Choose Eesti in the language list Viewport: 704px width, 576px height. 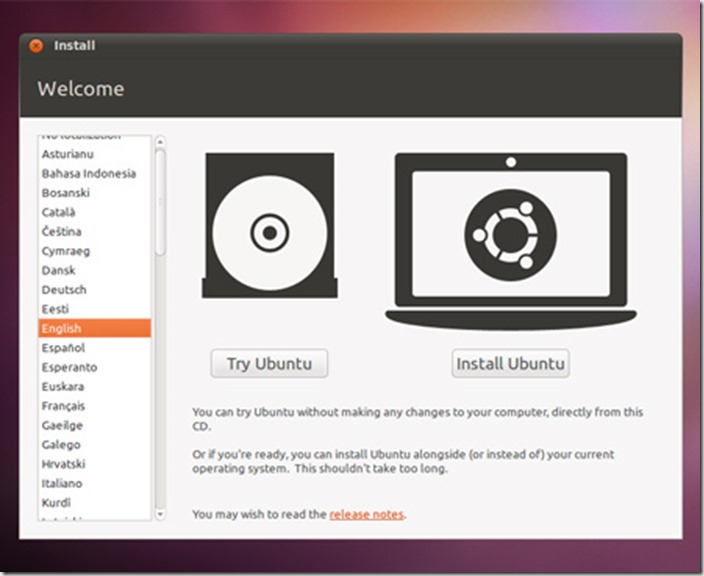(x=95, y=309)
